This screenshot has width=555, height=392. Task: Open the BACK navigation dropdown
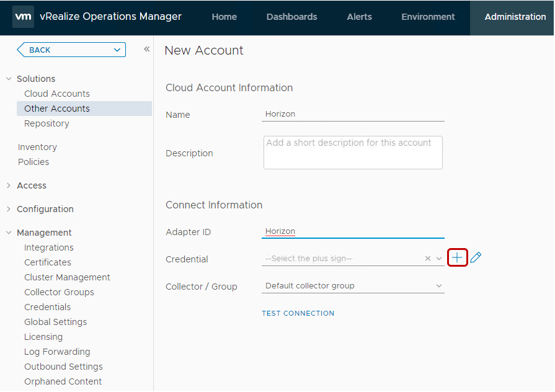coord(70,49)
